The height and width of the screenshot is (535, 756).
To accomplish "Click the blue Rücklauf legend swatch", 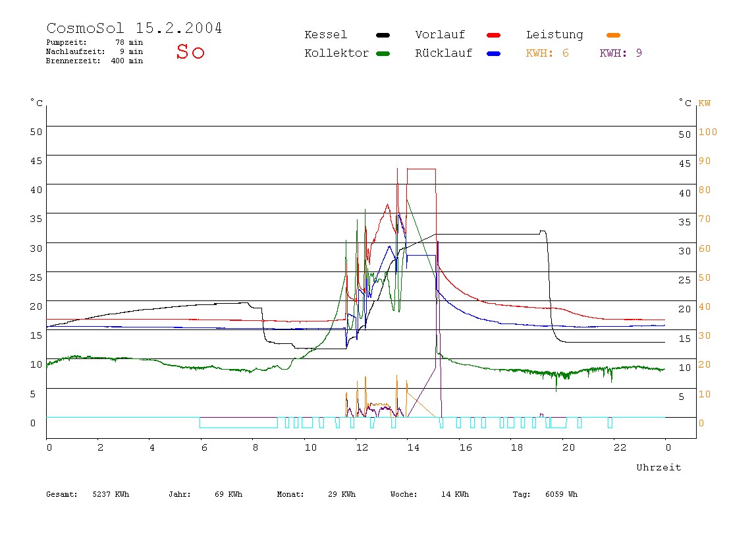I will point(494,53).
